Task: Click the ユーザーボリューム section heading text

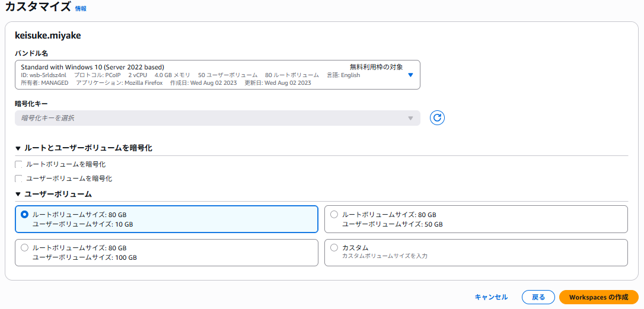Action: (x=58, y=194)
